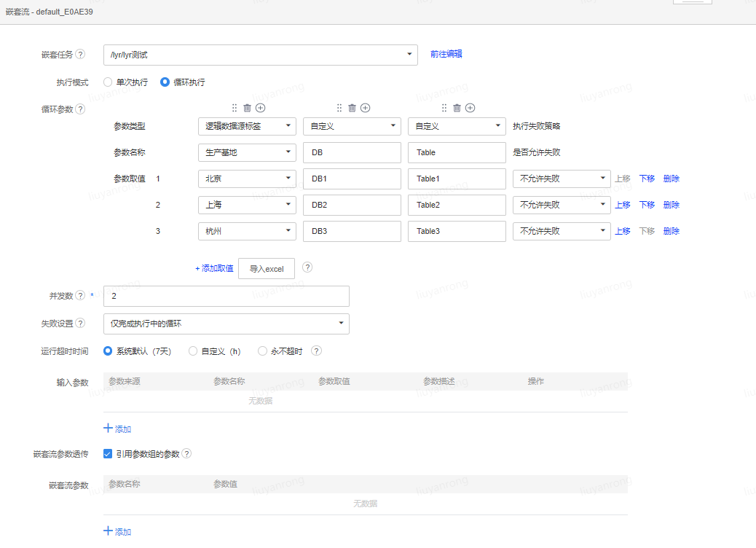Open the 杭州 value dropdown
Screen dimensions: 756x548
[x=247, y=231]
